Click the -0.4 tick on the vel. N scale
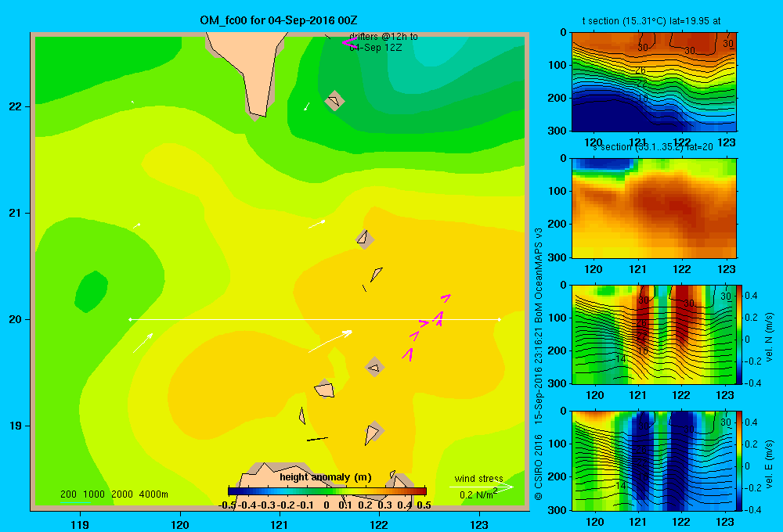783x532 pixels. 752,383
